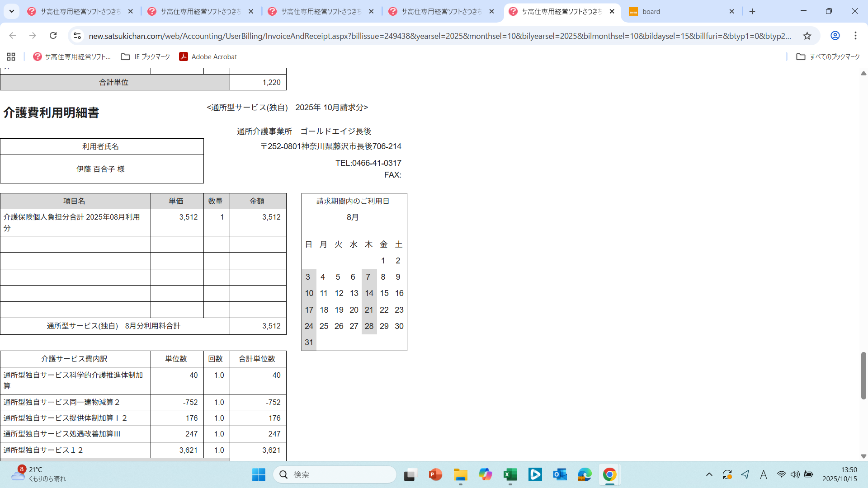The width and height of the screenshot is (868, 488).
Task: Open a new browser tab
Action: 752,11
